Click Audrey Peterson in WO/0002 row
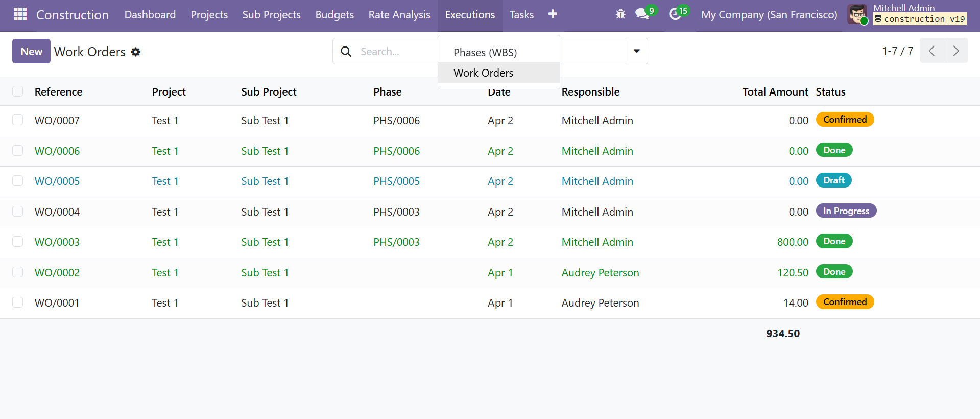The height and width of the screenshot is (419, 980). coord(600,273)
